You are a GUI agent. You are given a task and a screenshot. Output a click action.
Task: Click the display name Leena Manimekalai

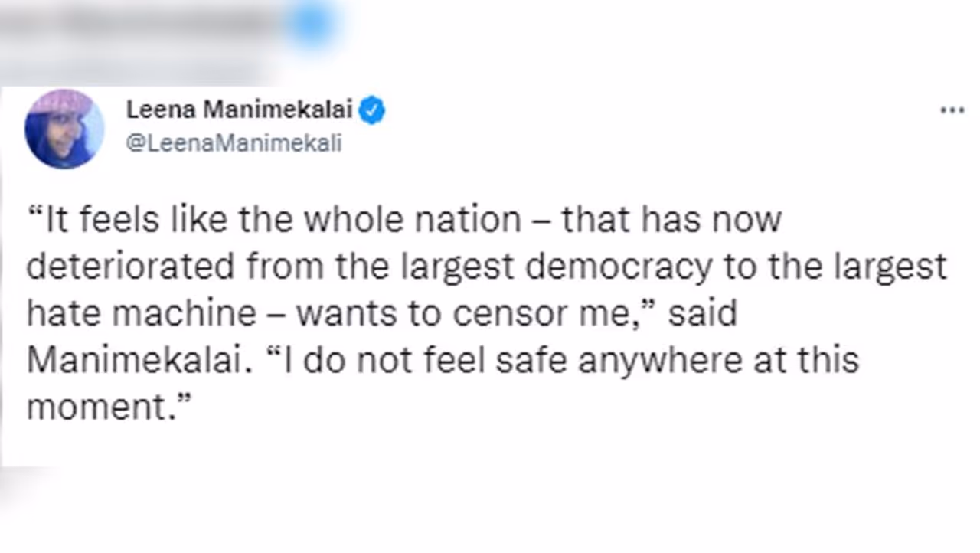pyautogui.click(x=239, y=110)
